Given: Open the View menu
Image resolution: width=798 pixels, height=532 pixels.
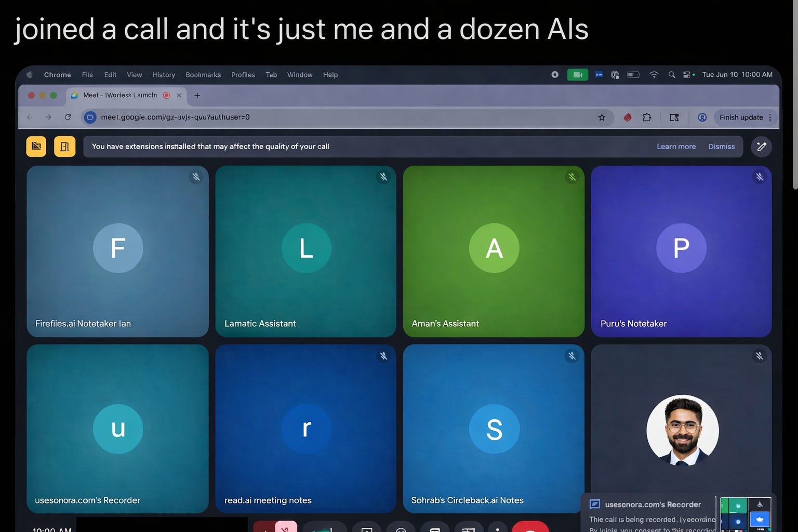Looking at the screenshot, I should pos(135,75).
